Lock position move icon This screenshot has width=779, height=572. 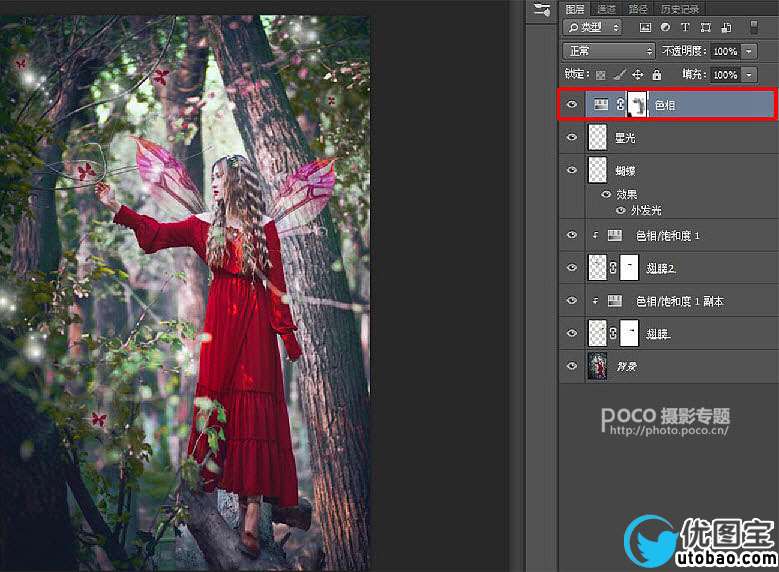pos(637,75)
